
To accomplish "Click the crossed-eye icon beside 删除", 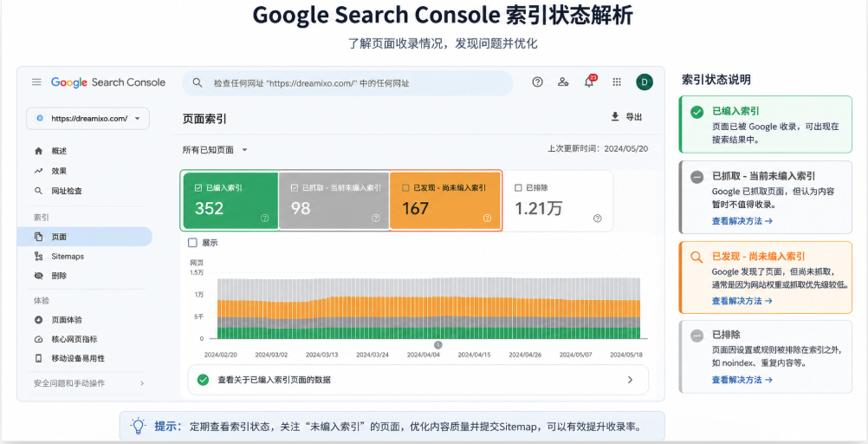I will point(38,276).
